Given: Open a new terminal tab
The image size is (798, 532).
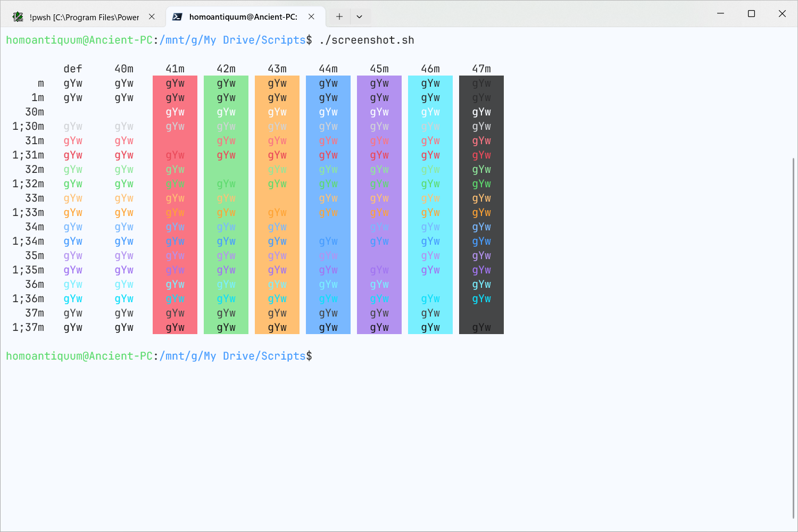Looking at the screenshot, I should (x=339, y=16).
